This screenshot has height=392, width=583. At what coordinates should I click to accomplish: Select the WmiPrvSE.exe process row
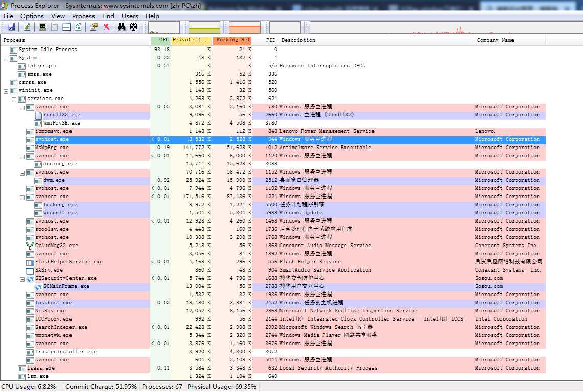273,123
